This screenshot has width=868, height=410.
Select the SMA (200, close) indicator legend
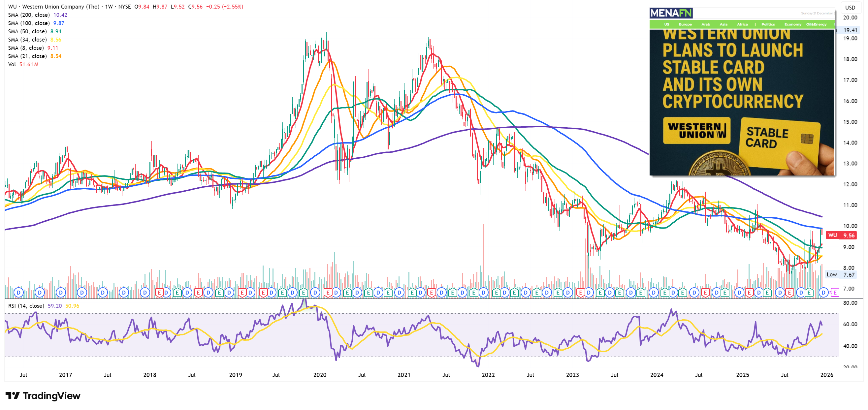tap(29, 15)
